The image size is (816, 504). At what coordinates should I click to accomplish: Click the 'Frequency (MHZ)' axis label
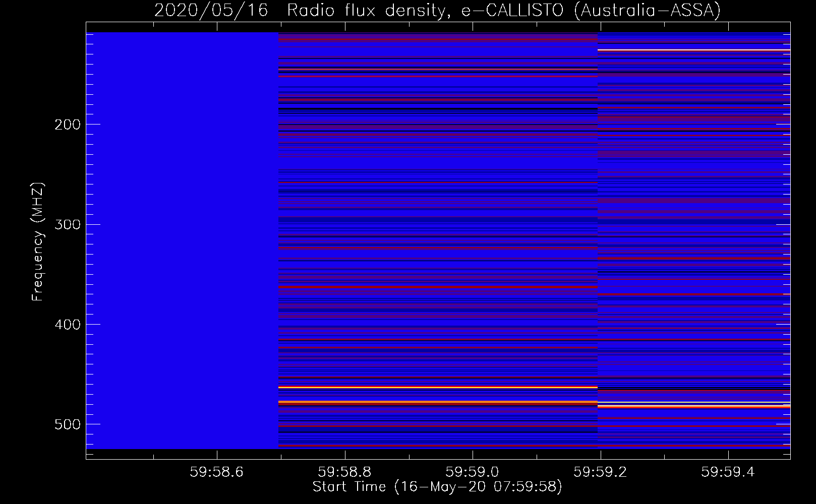38,241
